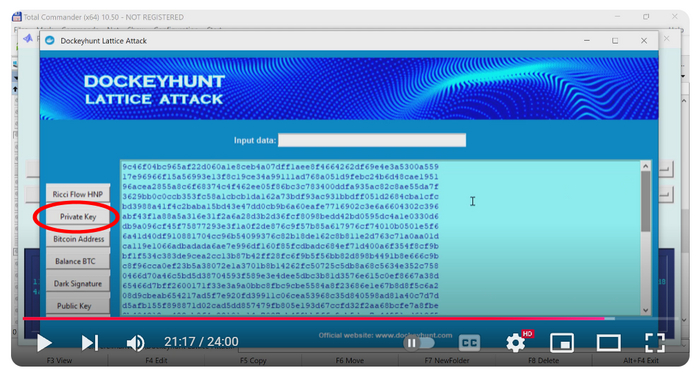Click F7 NewFolder in Total Commander
700x379 pixels.
(447, 360)
